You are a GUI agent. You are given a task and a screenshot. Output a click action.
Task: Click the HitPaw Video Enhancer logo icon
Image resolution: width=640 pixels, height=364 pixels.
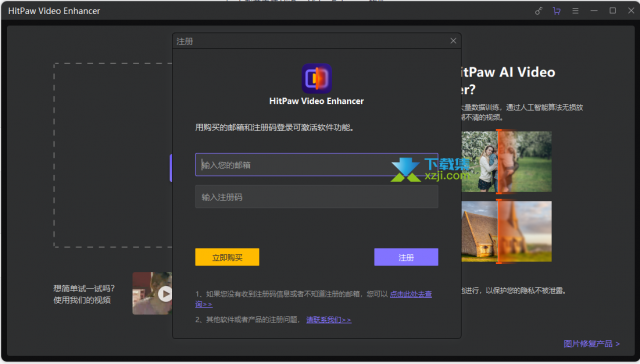[x=316, y=78]
